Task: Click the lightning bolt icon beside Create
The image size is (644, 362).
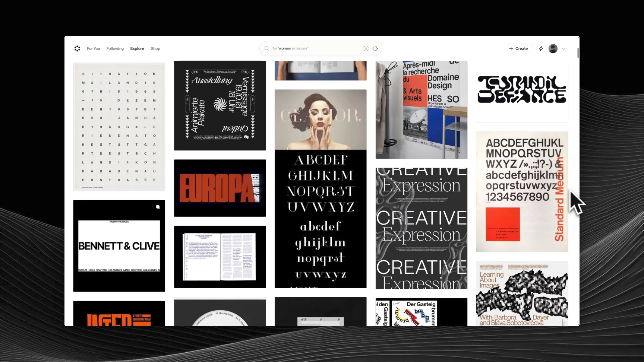Action: click(x=541, y=48)
